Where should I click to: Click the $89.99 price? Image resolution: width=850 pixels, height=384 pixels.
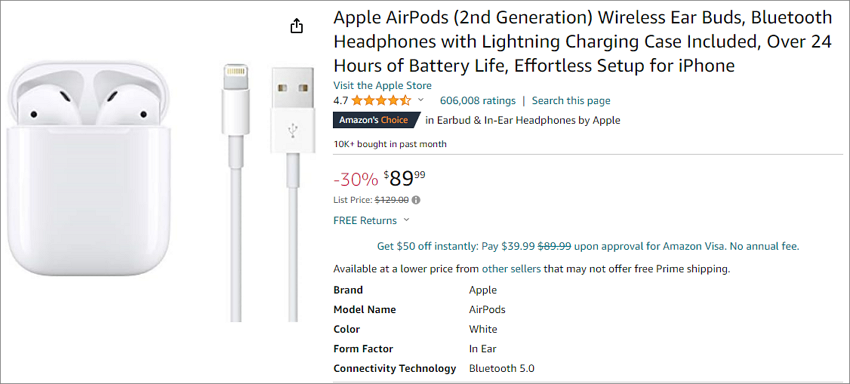tap(404, 178)
